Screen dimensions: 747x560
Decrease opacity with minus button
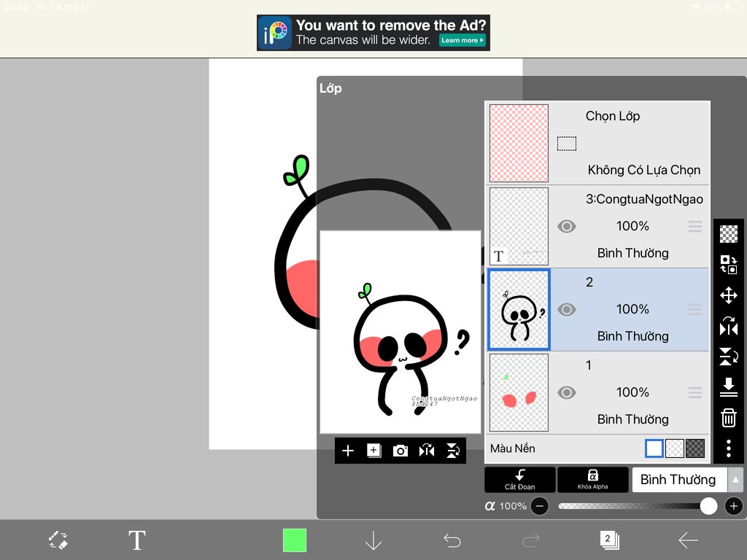(540, 506)
